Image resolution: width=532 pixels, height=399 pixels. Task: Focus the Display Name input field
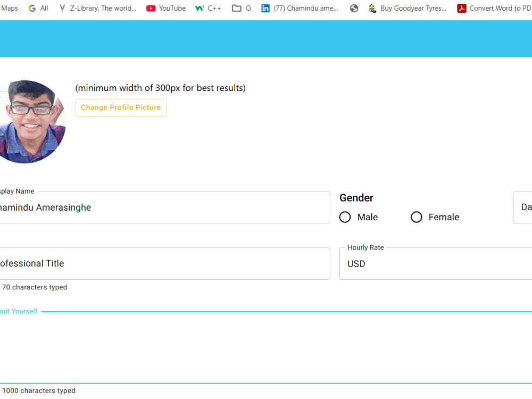[164, 207]
